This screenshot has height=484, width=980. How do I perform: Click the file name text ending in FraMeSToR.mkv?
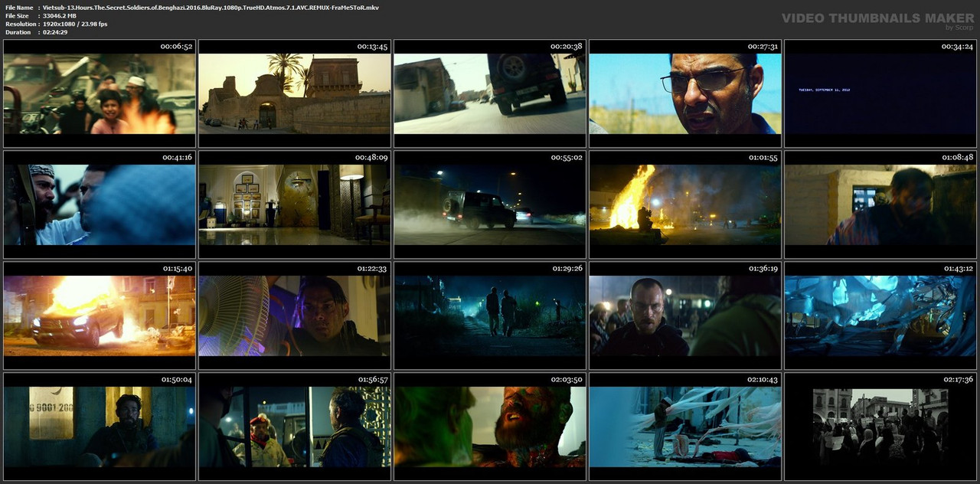[x=211, y=7]
